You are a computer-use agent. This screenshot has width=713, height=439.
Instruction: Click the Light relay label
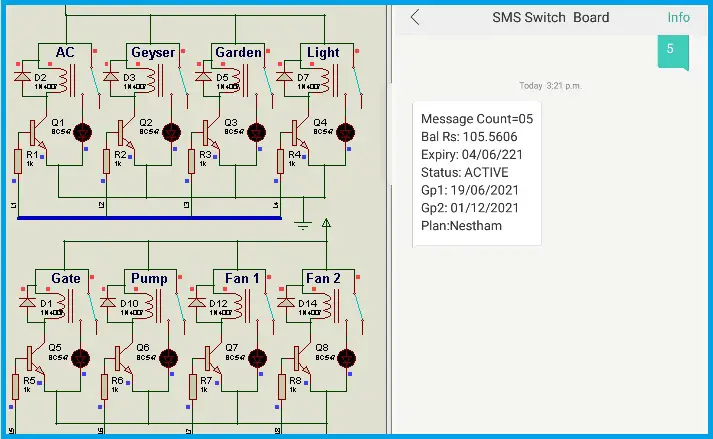(323, 53)
